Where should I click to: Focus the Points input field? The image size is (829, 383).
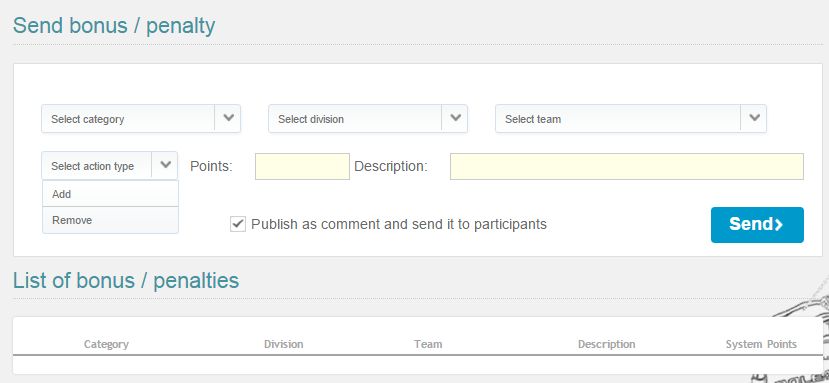point(302,167)
